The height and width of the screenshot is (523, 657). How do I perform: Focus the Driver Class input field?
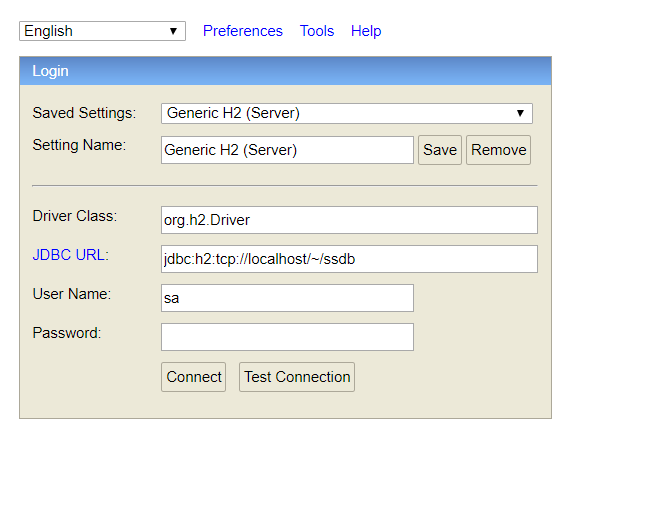point(349,220)
